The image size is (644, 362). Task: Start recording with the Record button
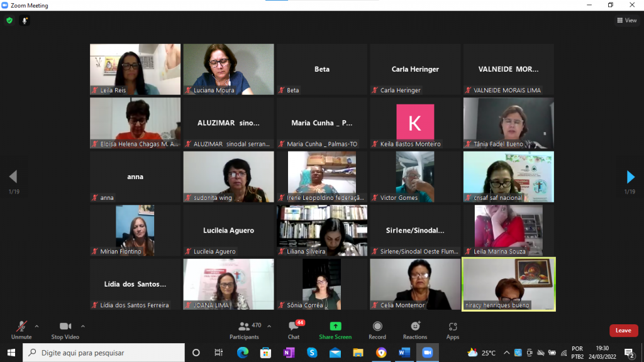[377, 330]
